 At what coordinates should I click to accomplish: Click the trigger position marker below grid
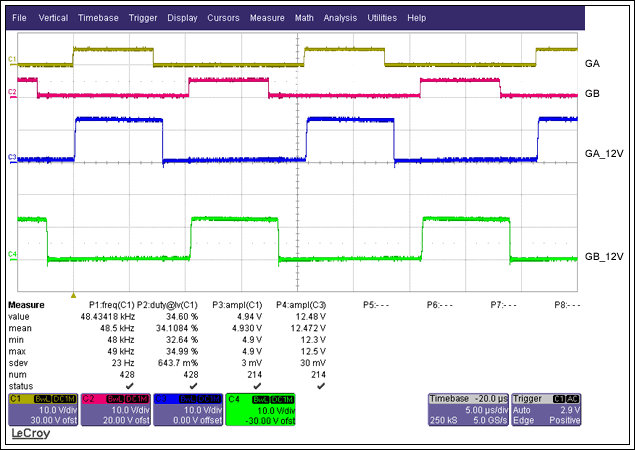tap(73, 295)
